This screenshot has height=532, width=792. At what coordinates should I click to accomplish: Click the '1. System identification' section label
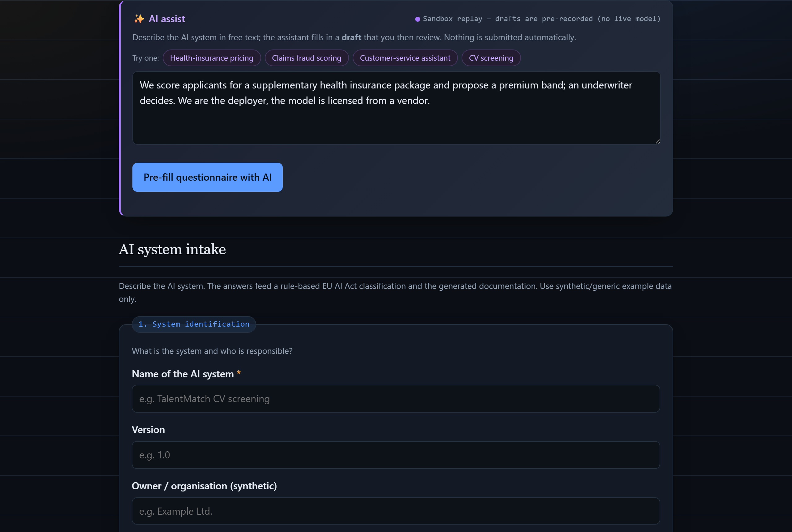click(x=194, y=324)
